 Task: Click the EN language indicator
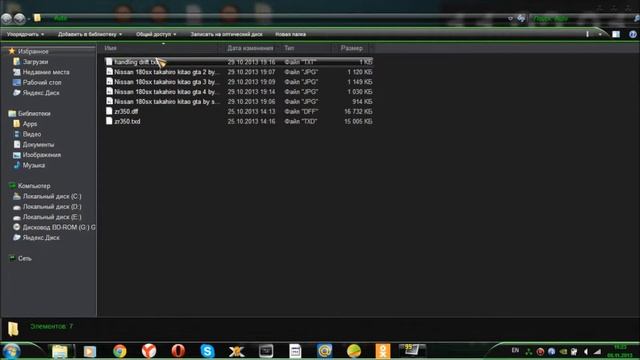[x=515, y=351]
